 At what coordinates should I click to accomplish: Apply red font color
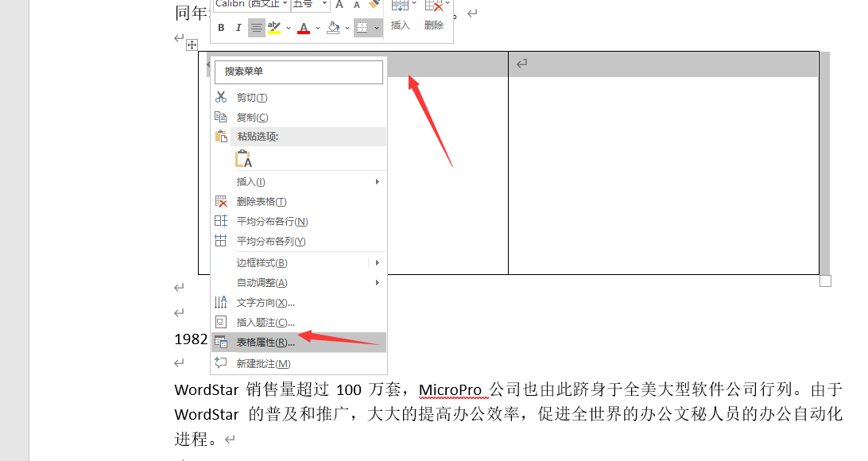tap(304, 28)
